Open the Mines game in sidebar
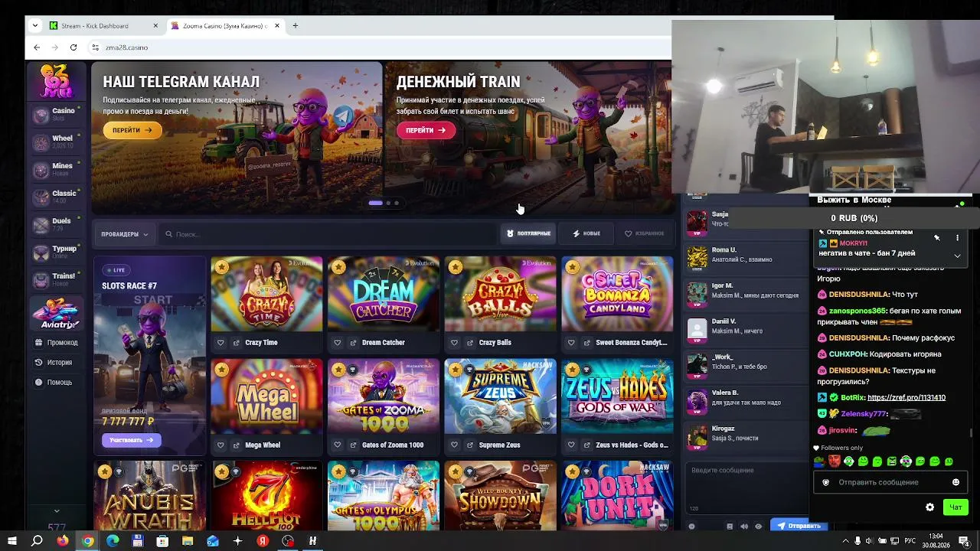Image resolution: width=980 pixels, height=551 pixels. [x=55, y=169]
